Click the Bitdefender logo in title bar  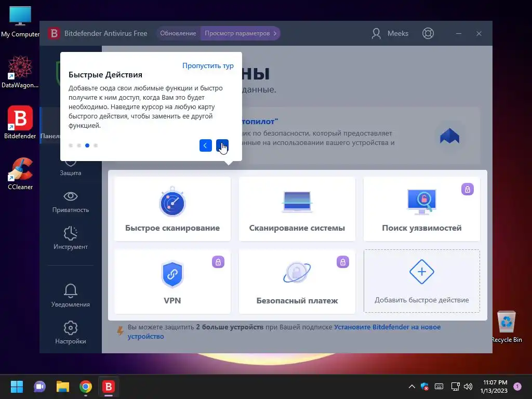(x=54, y=33)
